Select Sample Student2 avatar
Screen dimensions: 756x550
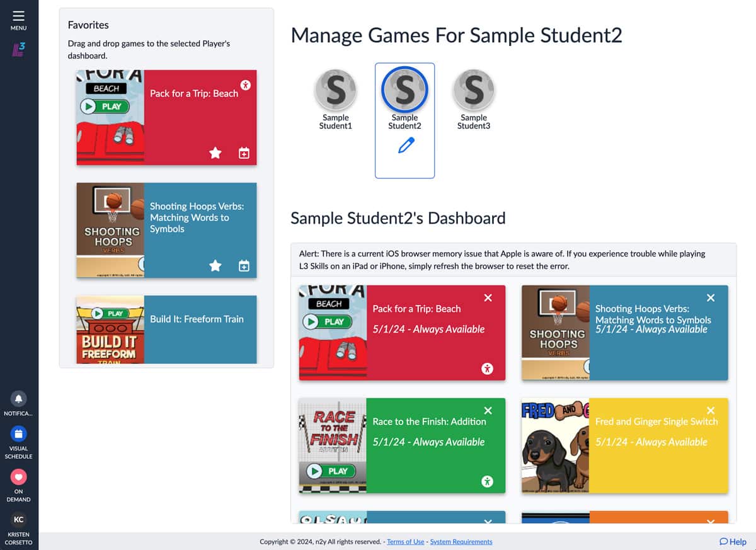pos(404,91)
